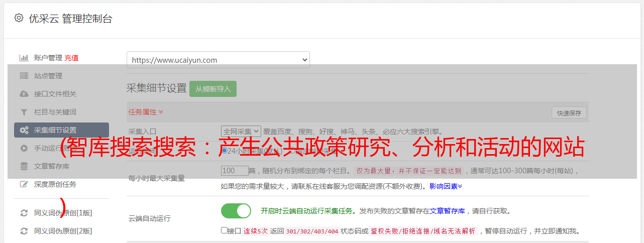Click the server icon next to 站点管理
Viewport: 644px width, 243px height.
point(24,76)
